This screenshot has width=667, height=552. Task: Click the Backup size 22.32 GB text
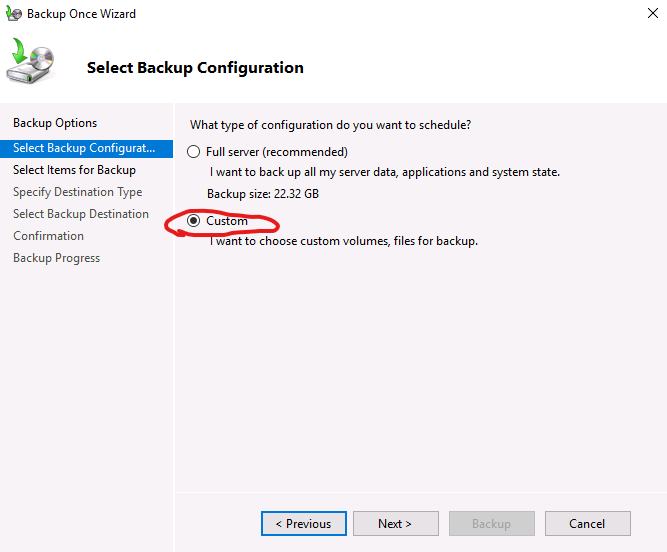point(263,193)
